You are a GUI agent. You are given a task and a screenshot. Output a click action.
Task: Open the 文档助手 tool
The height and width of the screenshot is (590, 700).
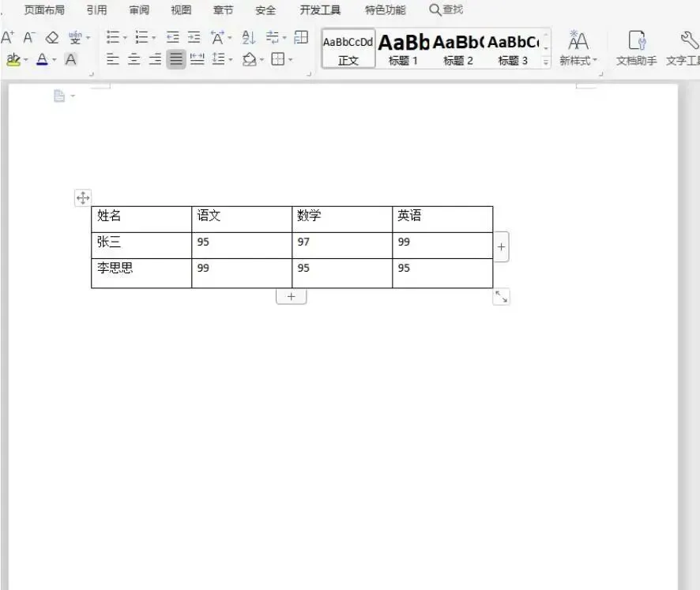click(637, 47)
